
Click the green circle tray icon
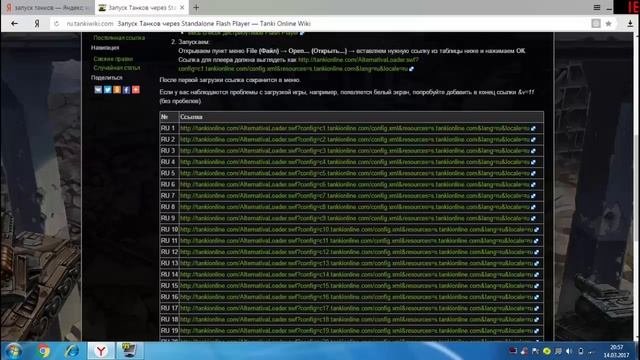(x=547, y=351)
